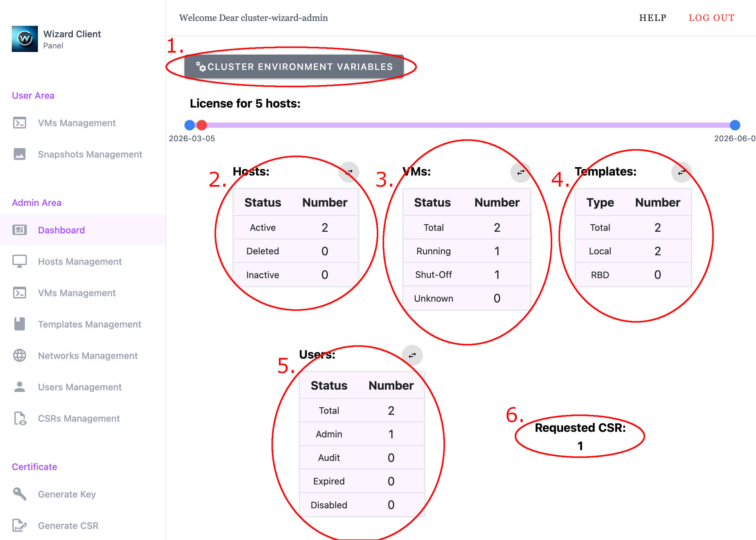Click the Cluster Environment Variables button
This screenshot has height=540, width=756.
[x=294, y=66]
